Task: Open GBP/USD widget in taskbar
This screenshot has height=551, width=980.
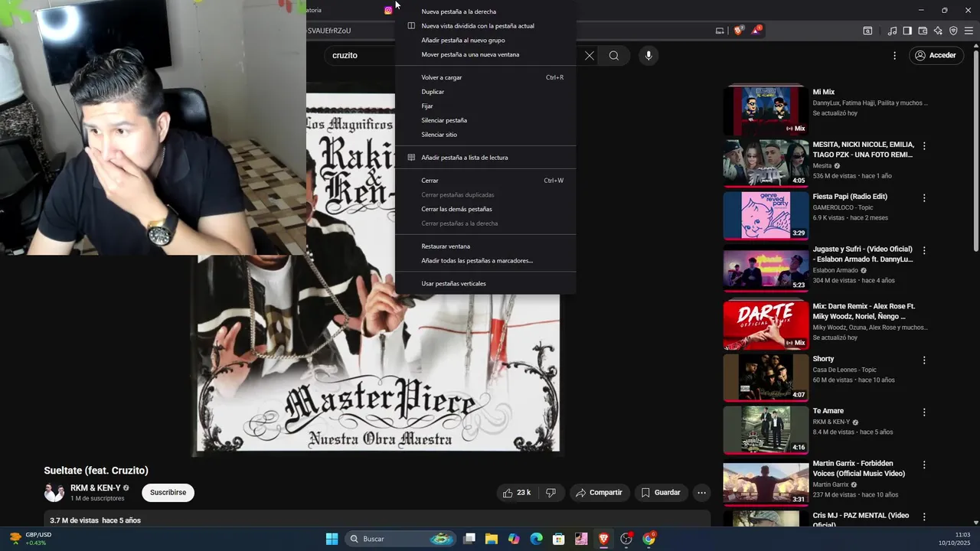Action: (x=31, y=539)
